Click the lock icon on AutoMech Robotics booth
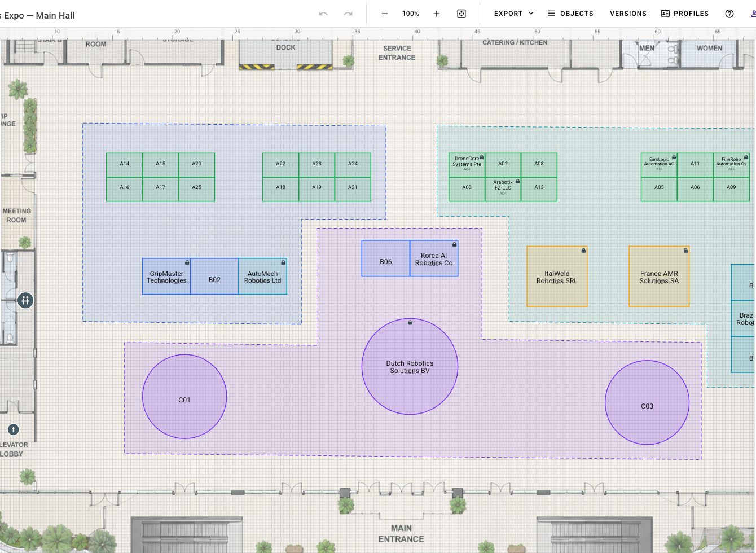Image resolution: width=756 pixels, height=553 pixels. [283, 262]
